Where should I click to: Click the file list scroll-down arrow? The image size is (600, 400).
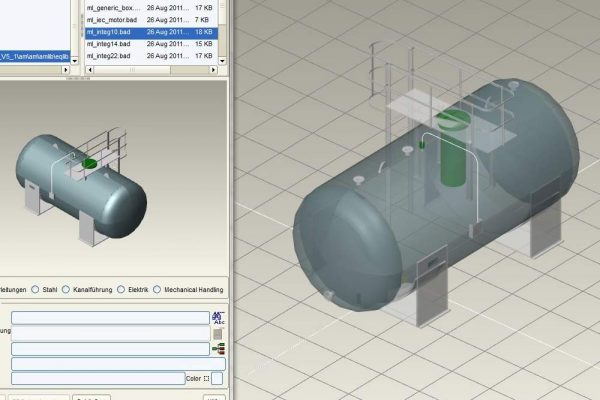(221, 59)
